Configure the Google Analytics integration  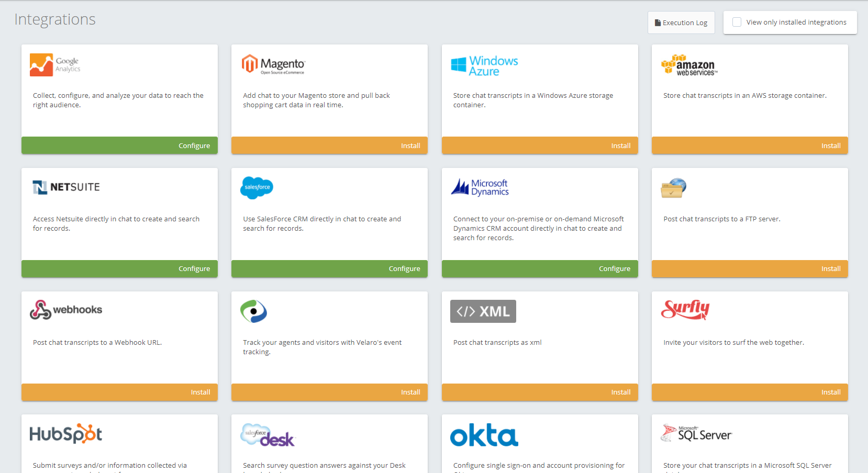(119, 145)
